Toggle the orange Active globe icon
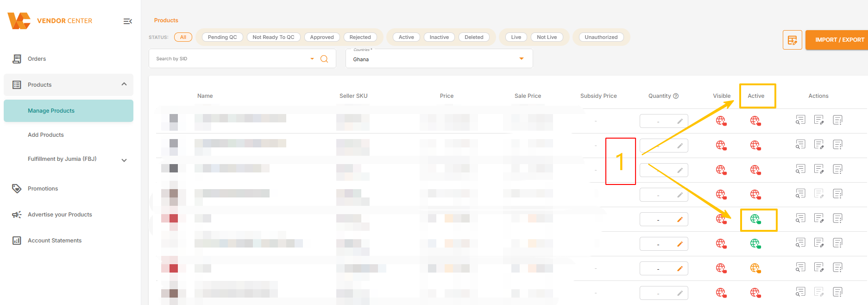Viewport: 868px width, 305px height. pyautogui.click(x=755, y=268)
